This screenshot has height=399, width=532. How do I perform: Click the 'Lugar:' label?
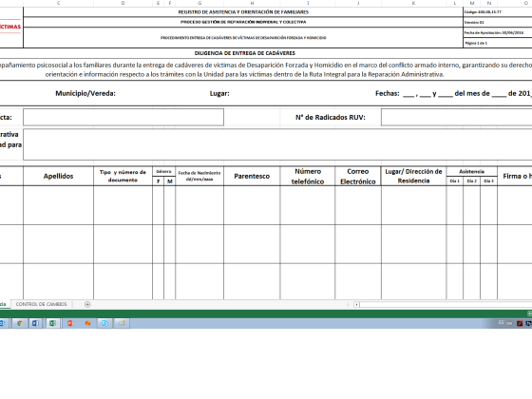[219, 93]
